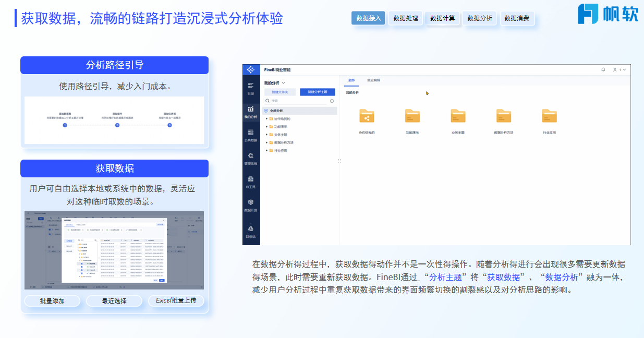Click the FineBI商业智能 title text

(x=277, y=69)
